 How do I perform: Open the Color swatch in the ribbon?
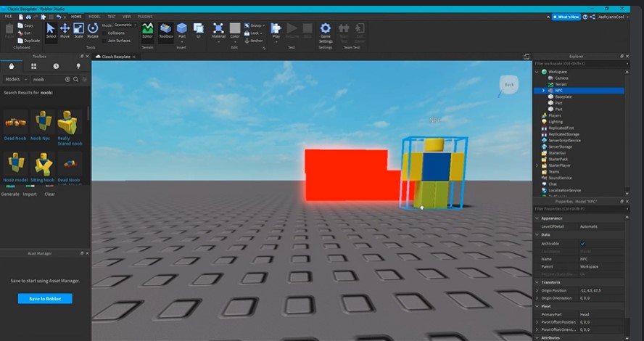click(x=235, y=30)
